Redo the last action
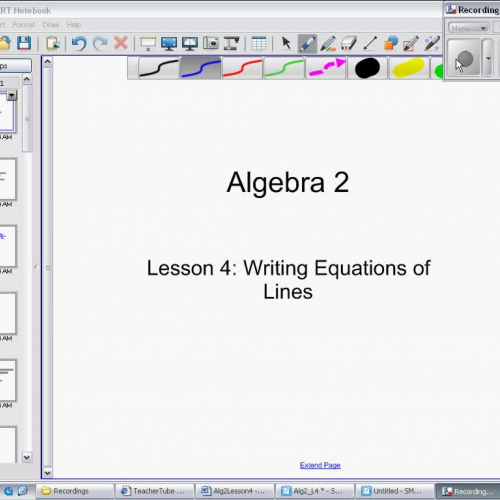 100,43
